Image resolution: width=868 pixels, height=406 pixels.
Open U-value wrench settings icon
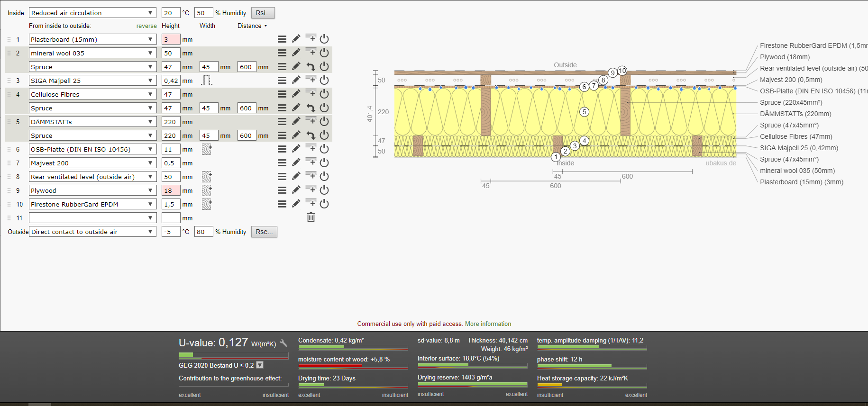[x=283, y=343]
